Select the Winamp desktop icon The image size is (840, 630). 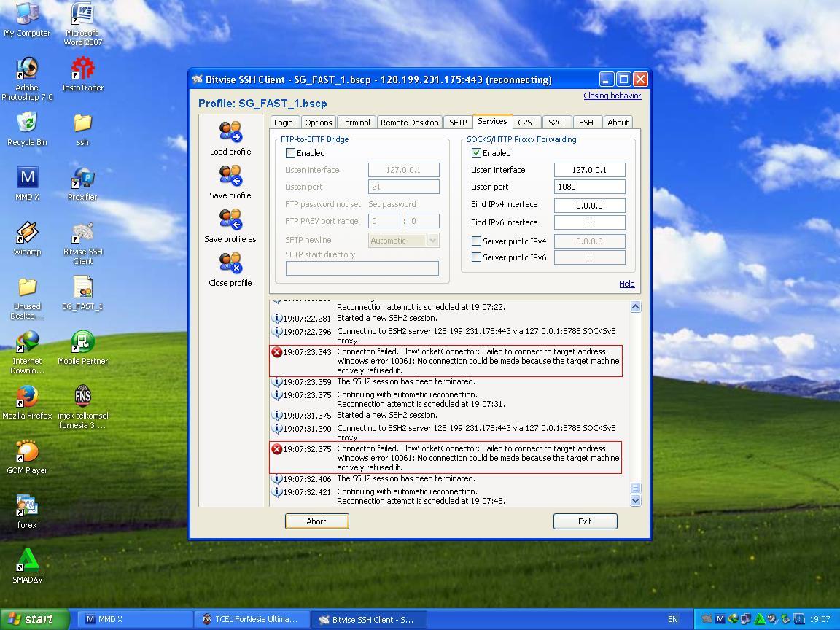(27, 238)
